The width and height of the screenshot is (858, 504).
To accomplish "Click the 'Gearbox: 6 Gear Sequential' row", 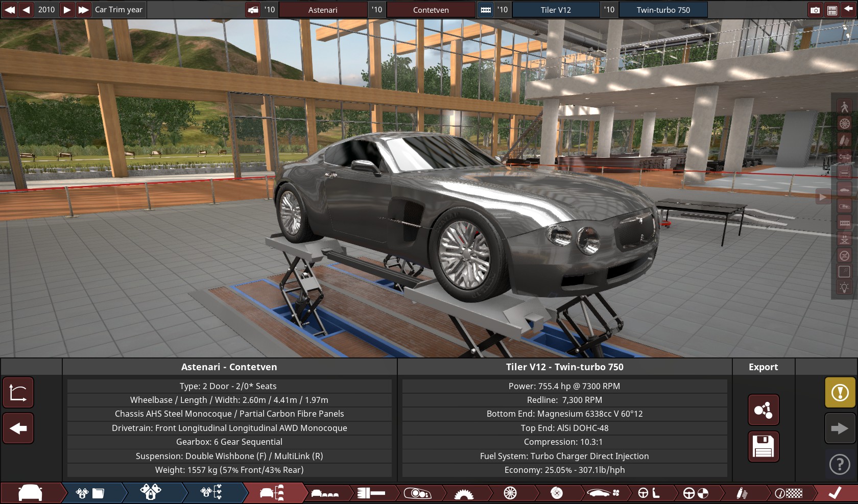I will pyautogui.click(x=229, y=442).
